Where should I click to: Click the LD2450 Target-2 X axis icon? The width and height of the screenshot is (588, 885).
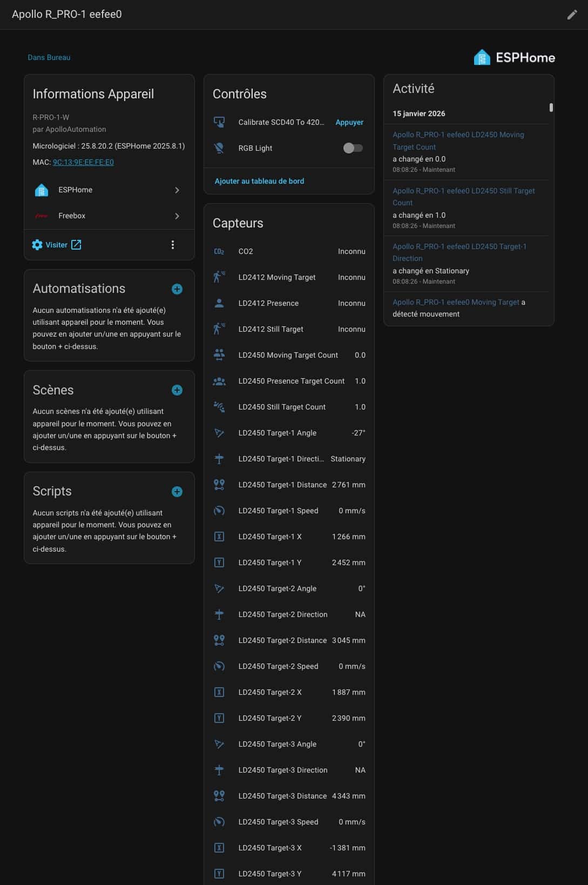(219, 692)
